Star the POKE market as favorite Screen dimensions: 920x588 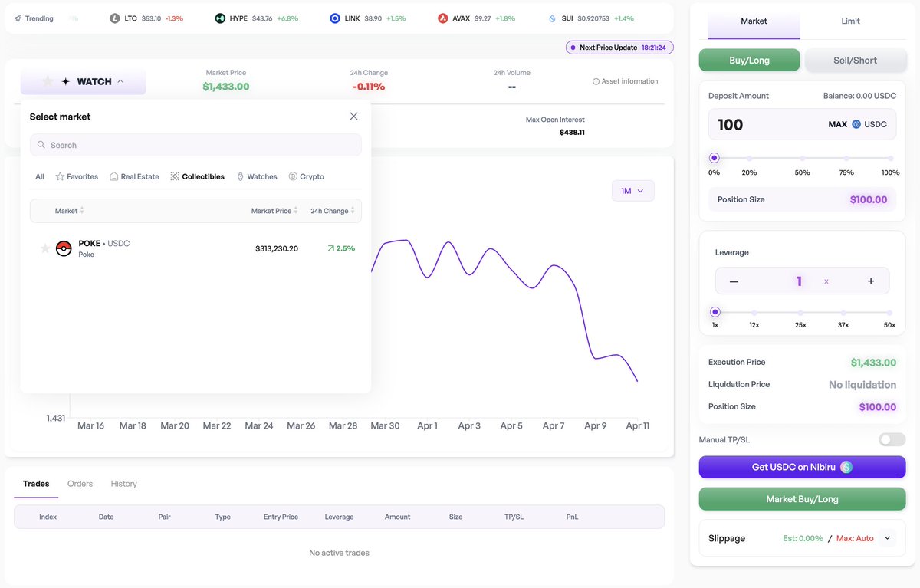pyautogui.click(x=45, y=248)
